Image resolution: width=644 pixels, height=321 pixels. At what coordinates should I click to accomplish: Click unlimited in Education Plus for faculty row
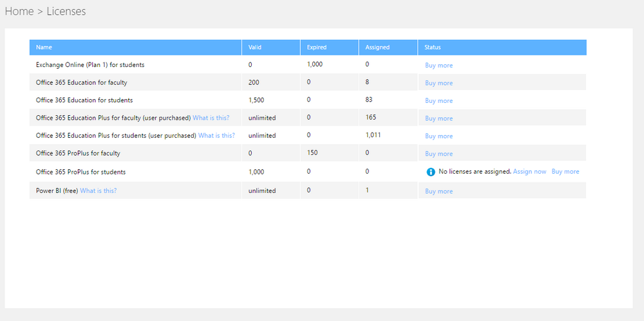pyautogui.click(x=262, y=118)
